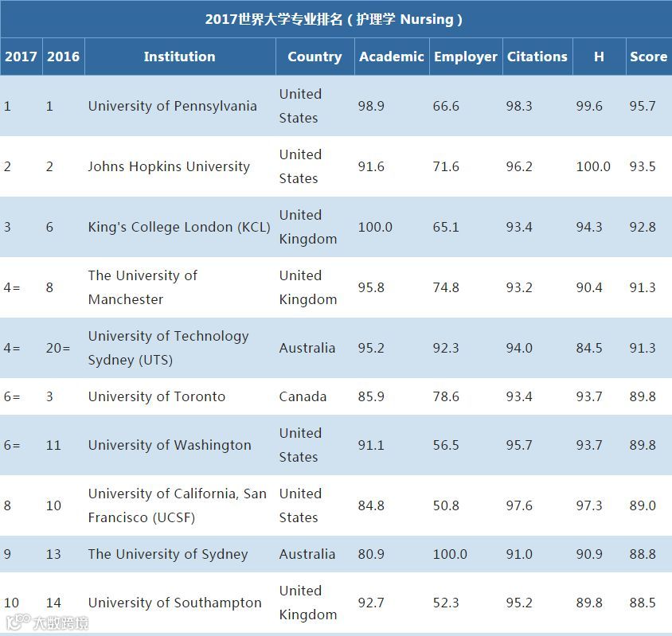Click 2016 rank '14' in the Southampton row
The image size is (672, 636).
click(53, 603)
